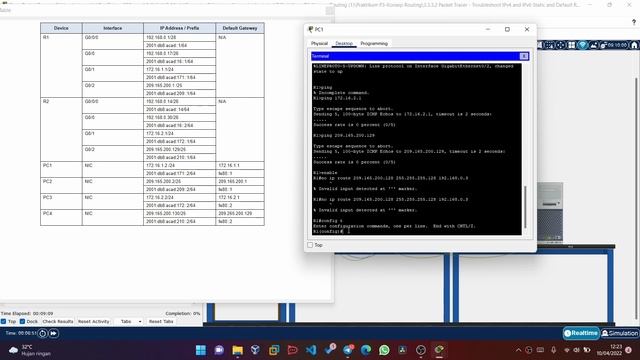Click the IP Address / Prefix column header
640x360 pixels.
coord(179,28)
